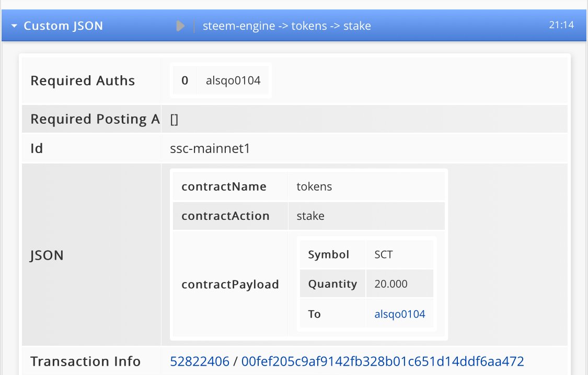This screenshot has width=588, height=375.
Task: Select 'steem-engine -> tokens -> stake' header text
Action: pyautogui.click(x=287, y=26)
